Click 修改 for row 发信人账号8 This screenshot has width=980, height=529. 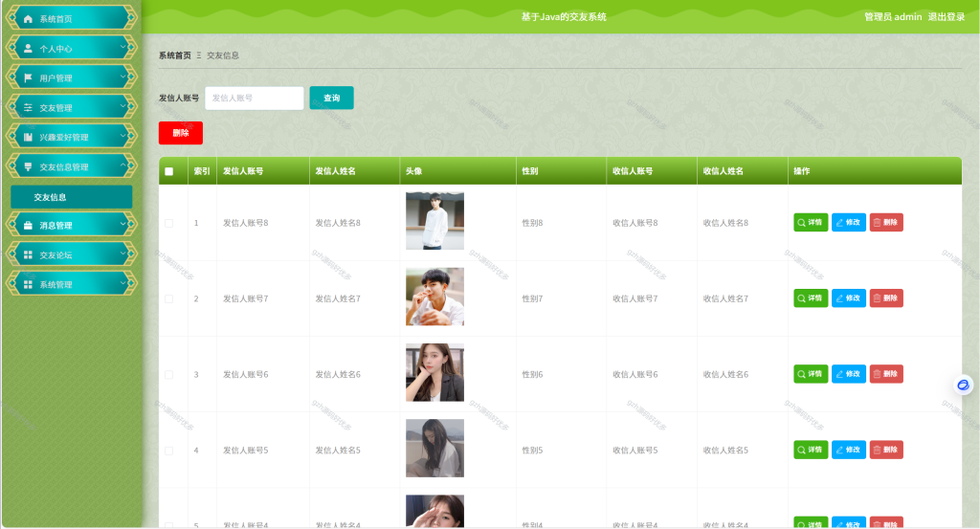coord(849,222)
